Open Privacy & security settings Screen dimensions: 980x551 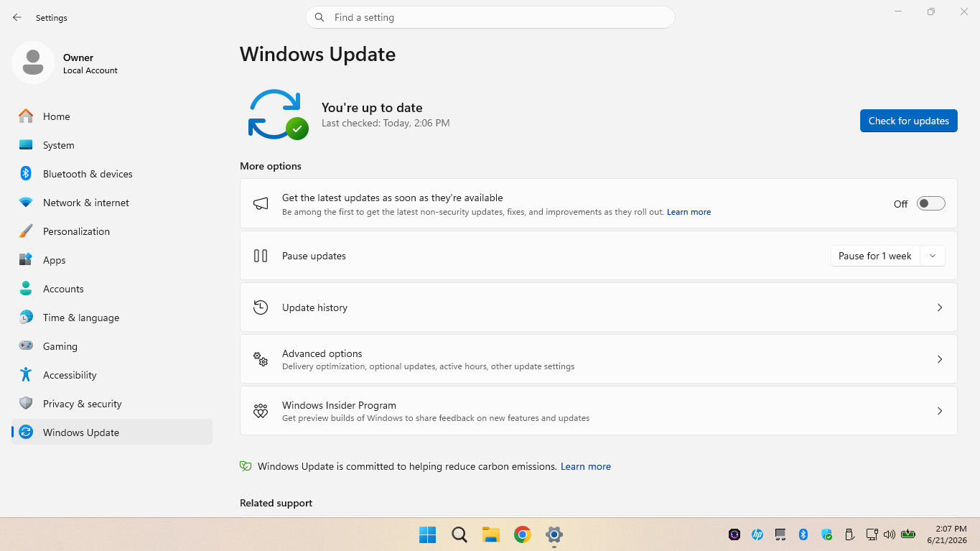pos(112,404)
